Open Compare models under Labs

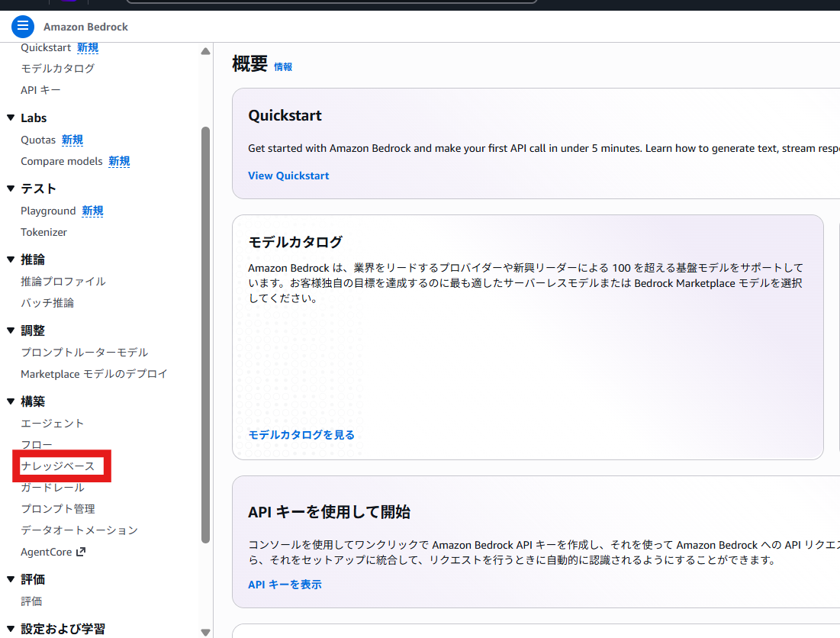coord(62,161)
